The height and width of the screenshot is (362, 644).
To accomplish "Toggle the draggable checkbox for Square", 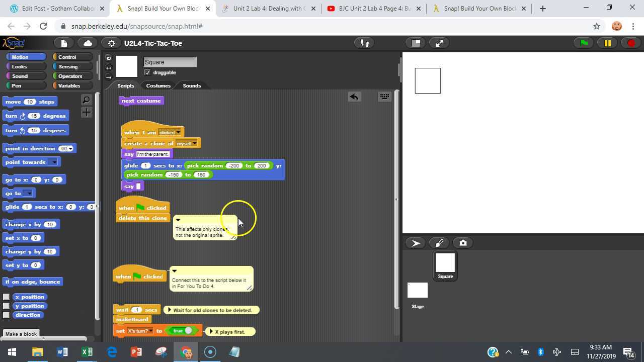I will coord(147,72).
